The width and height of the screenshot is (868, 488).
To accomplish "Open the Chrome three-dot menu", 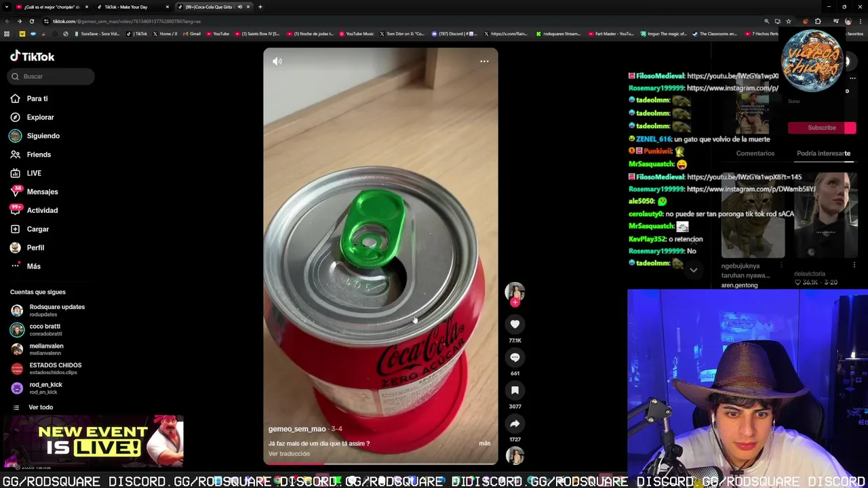I will coord(861,21).
